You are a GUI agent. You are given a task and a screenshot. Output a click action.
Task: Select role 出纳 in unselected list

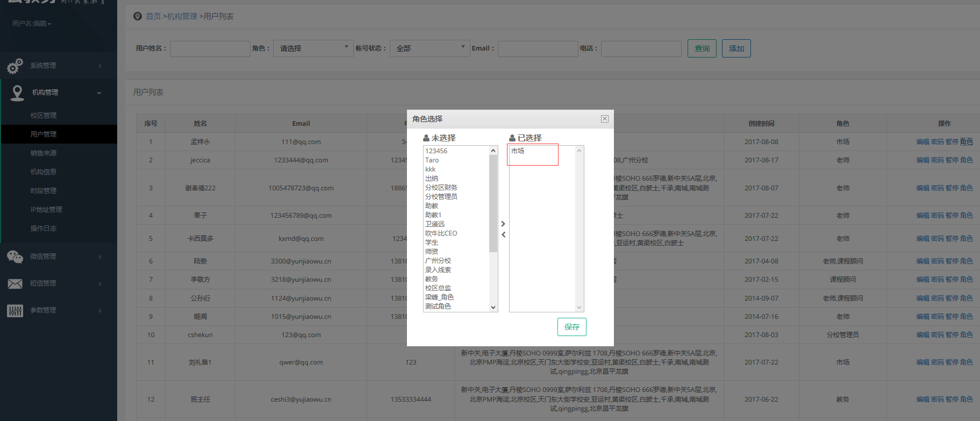pyautogui.click(x=456, y=179)
